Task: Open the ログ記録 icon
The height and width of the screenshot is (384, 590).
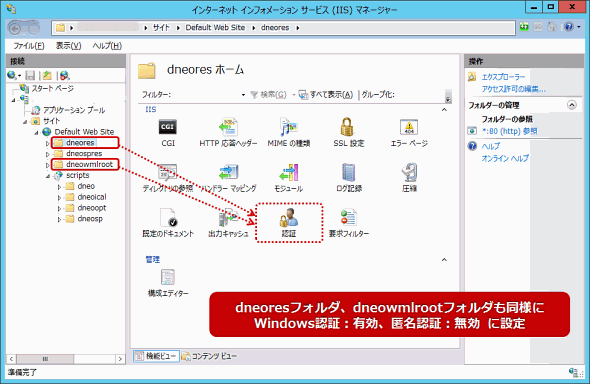Action: [x=348, y=173]
